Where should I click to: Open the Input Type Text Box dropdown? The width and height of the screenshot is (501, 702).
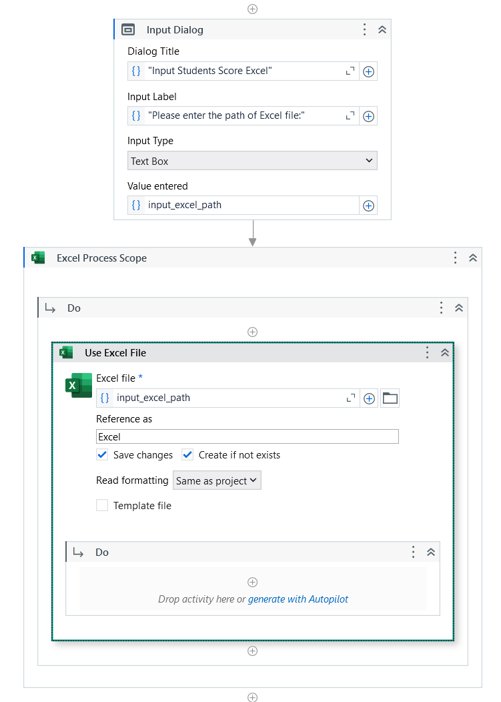pos(252,161)
